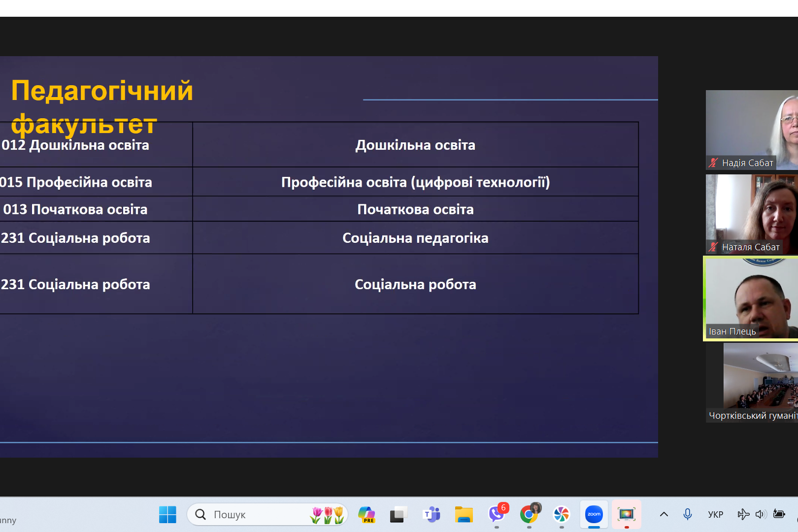The image size is (798, 532).
Task: Switch to Google Chrome in taskbar
Action: tap(529, 515)
